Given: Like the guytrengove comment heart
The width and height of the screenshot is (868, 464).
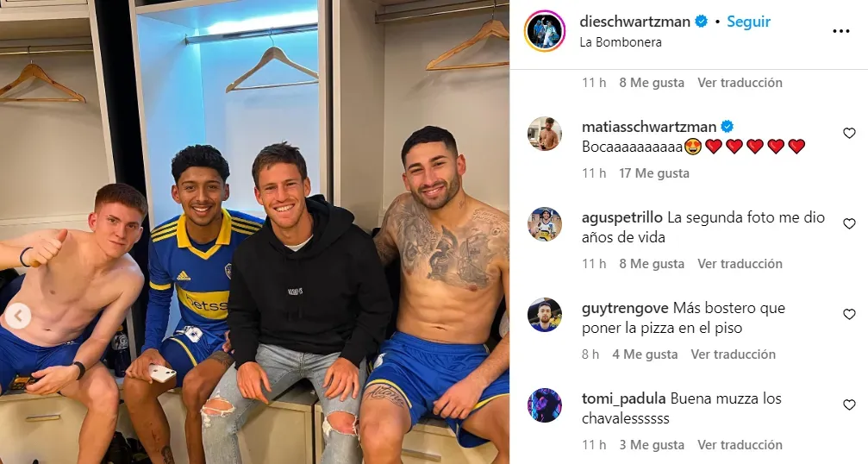Looking at the screenshot, I should [849, 315].
